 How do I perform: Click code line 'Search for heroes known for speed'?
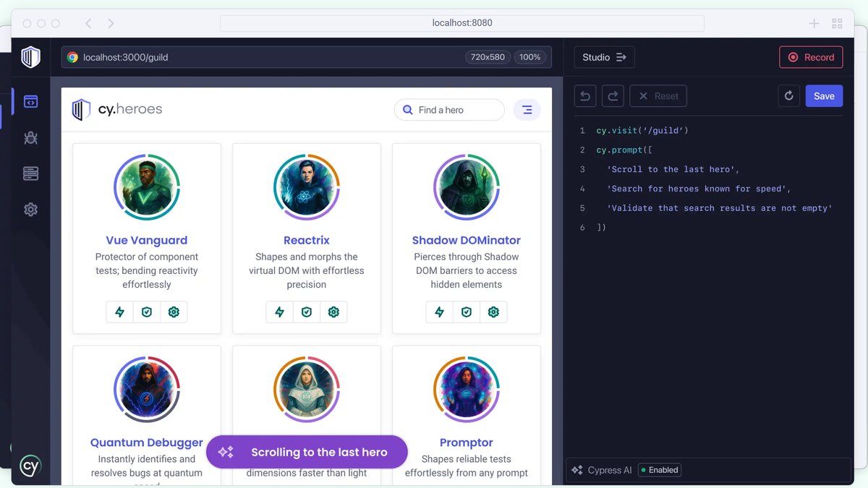(699, 189)
